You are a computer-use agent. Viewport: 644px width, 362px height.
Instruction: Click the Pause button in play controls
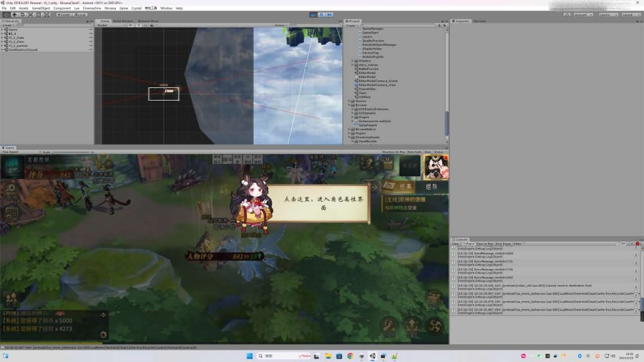[321, 14]
